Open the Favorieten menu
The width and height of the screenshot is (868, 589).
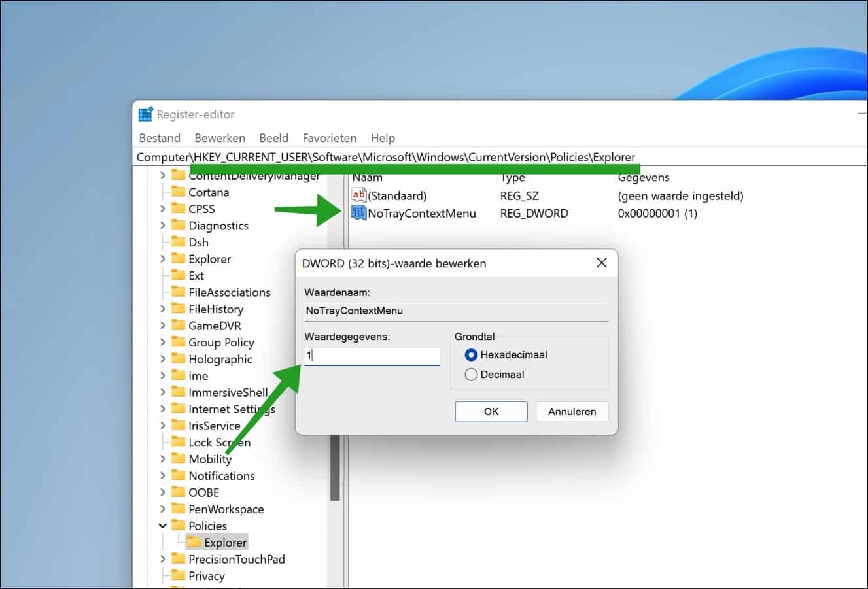point(329,137)
